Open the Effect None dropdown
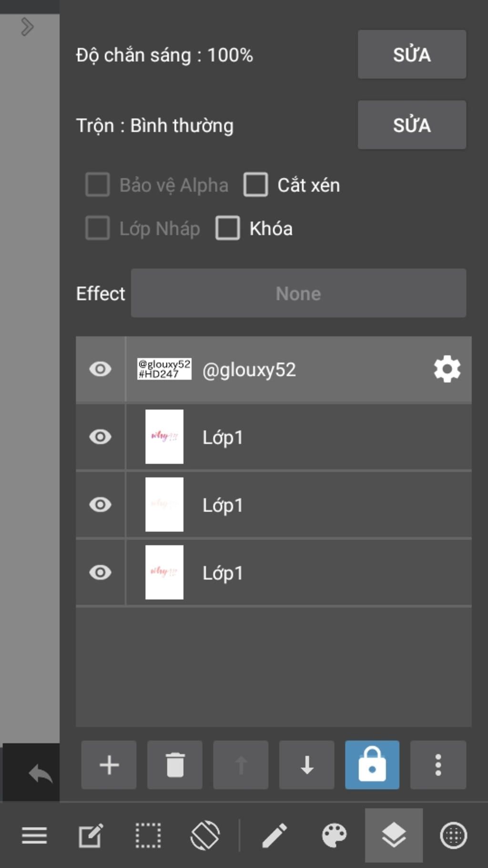The height and width of the screenshot is (868, 488). (x=298, y=293)
